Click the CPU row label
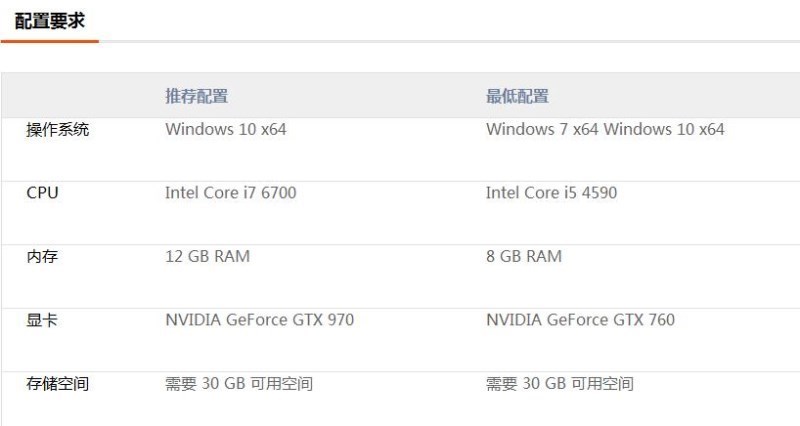 pyautogui.click(x=42, y=193)
